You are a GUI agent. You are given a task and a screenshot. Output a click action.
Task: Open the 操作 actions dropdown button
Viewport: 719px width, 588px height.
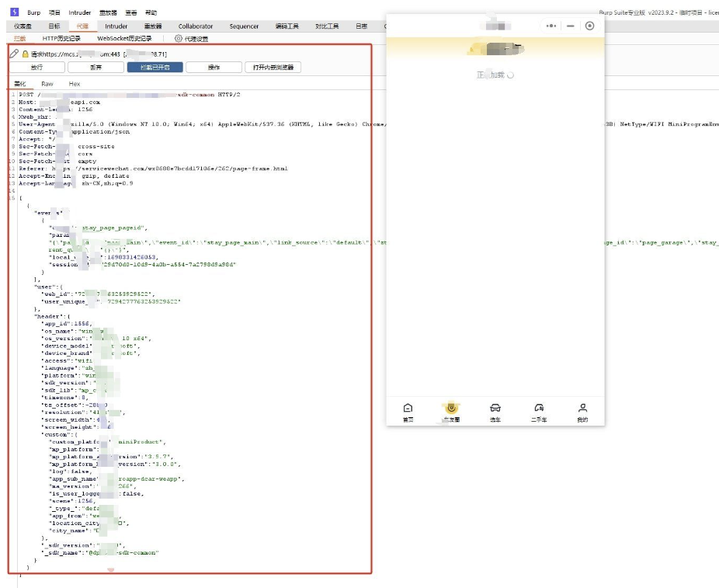[x=214, y=68]
